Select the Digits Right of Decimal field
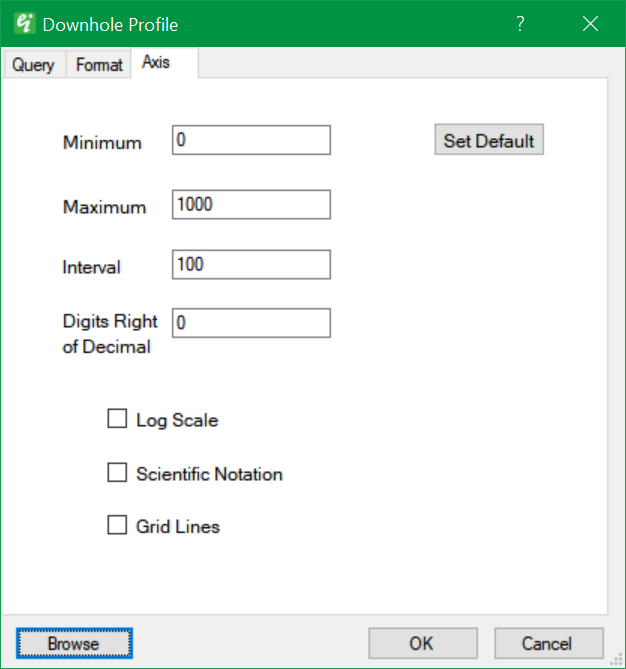 click(251, 323)
